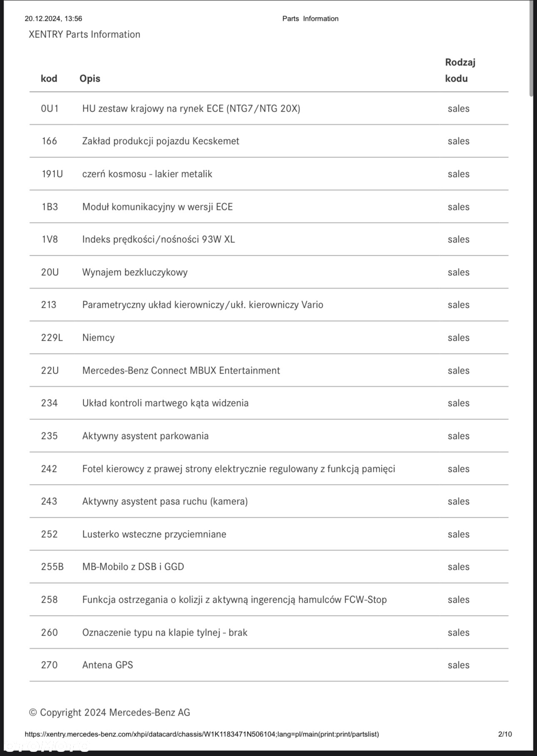Select the 'MB-Mobilo z DSB i GGD' entry
The width and height of the screenshot is (537, 756).
[x=133, y=566]
